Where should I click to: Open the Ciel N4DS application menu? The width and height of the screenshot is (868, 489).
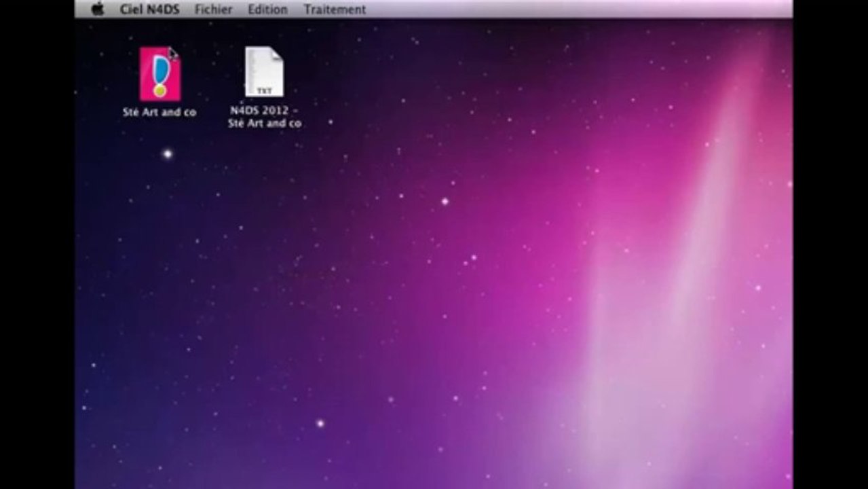point(150,10)
